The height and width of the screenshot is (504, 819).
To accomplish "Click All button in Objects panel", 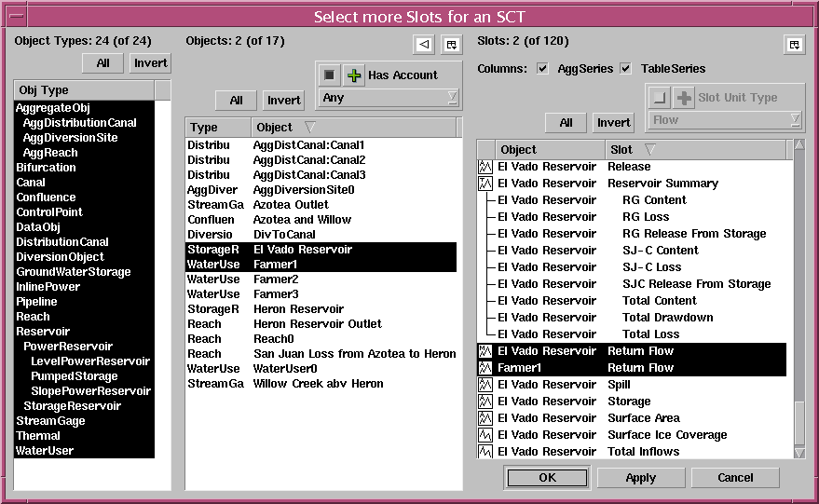I will (x=236, y=101).
